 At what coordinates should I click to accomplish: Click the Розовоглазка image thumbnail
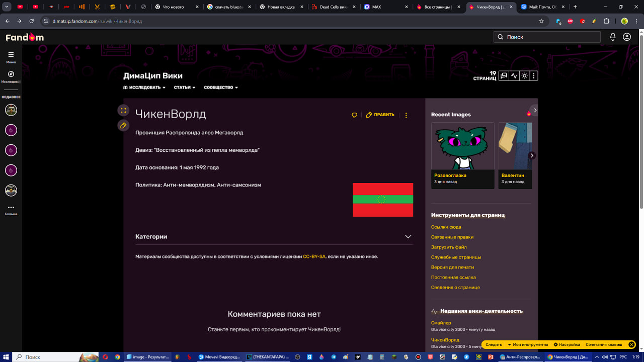[462, 146]
